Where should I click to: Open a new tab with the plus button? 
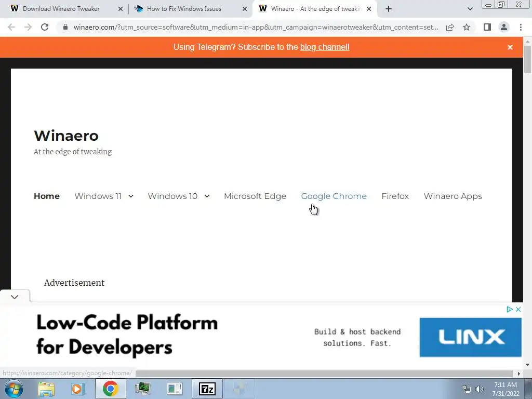click(x=389, y=9)
